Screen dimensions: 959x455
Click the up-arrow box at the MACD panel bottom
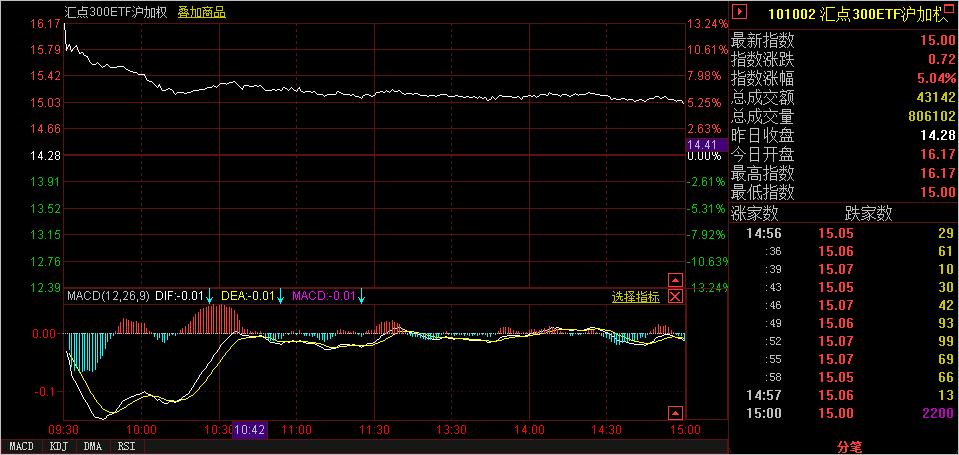click(x=675, y=412)
